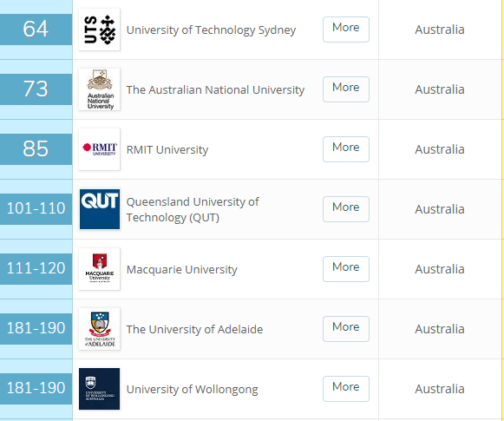The height and width of the screenshot is (421, 504).
Task: Click the blue QUT logo
Action: click(x=99, y=209)
